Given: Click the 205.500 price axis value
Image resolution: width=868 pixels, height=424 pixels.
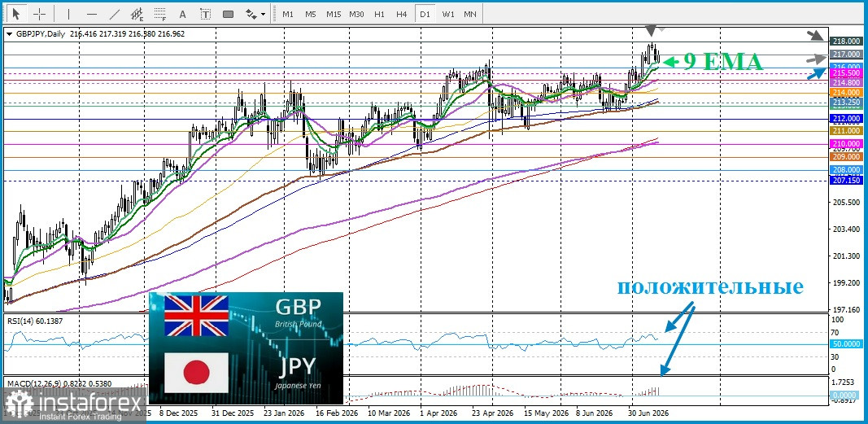Looking at the screenshot, I should coord(844,202).
